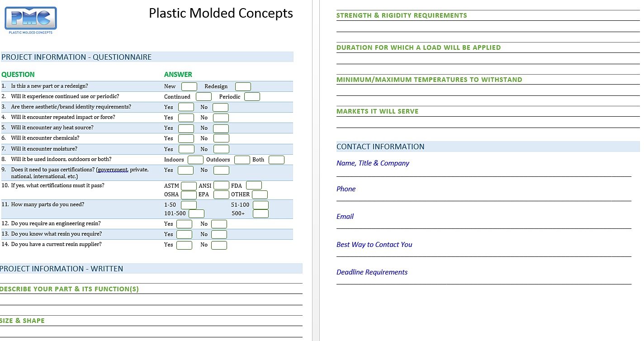Select No for repeated impact or force
The height and width of the screenshot is (341, 644).
(220, 118)
